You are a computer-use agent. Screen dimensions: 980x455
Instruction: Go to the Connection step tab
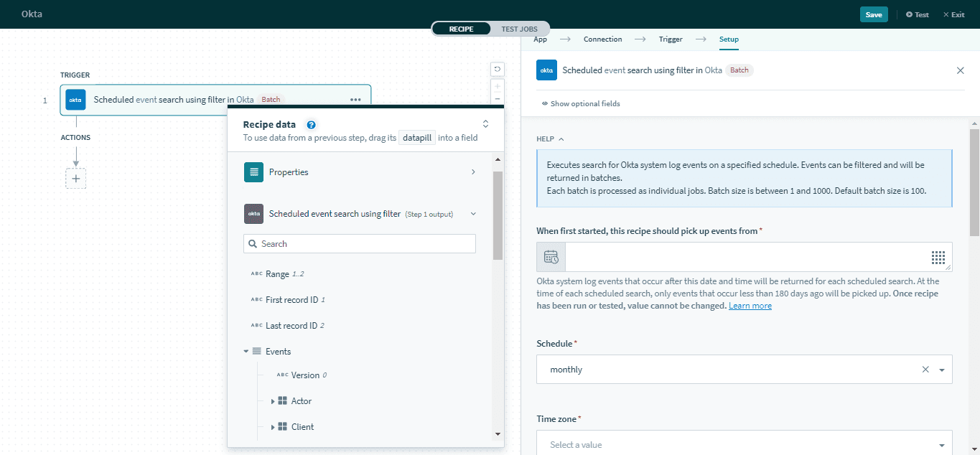[602, 39]
